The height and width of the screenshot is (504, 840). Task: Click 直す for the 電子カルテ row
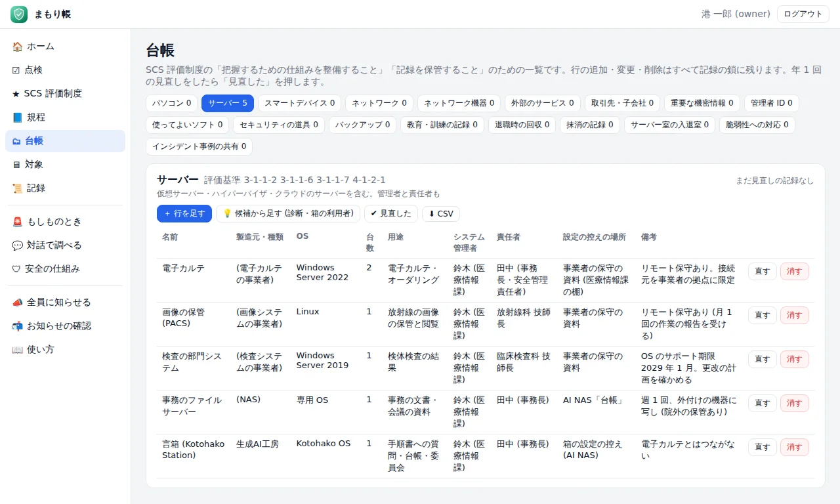point(763,272)
